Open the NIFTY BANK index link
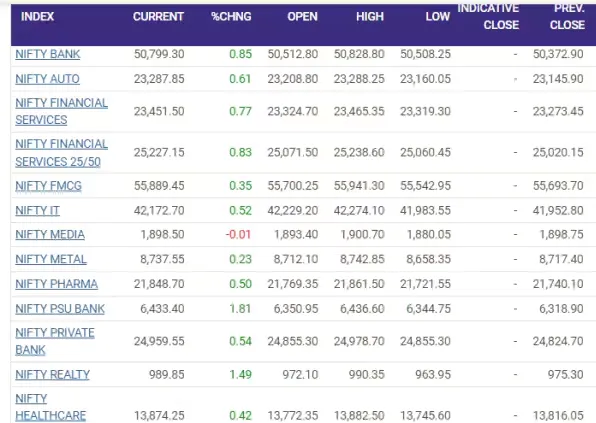Viewport: 596px width, 423px height. [48, 54]
